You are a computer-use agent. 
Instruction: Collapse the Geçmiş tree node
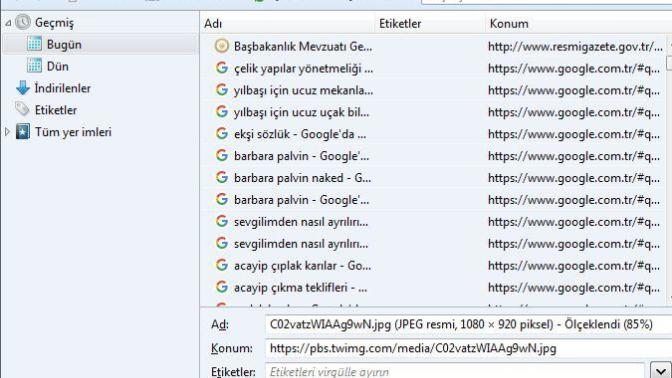[8, 23]
